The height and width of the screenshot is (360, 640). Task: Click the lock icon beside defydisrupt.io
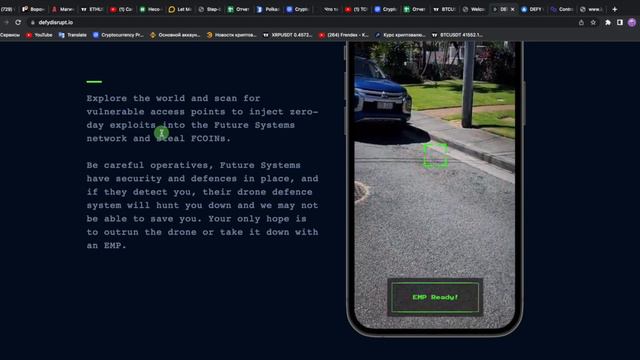(33, 22)
